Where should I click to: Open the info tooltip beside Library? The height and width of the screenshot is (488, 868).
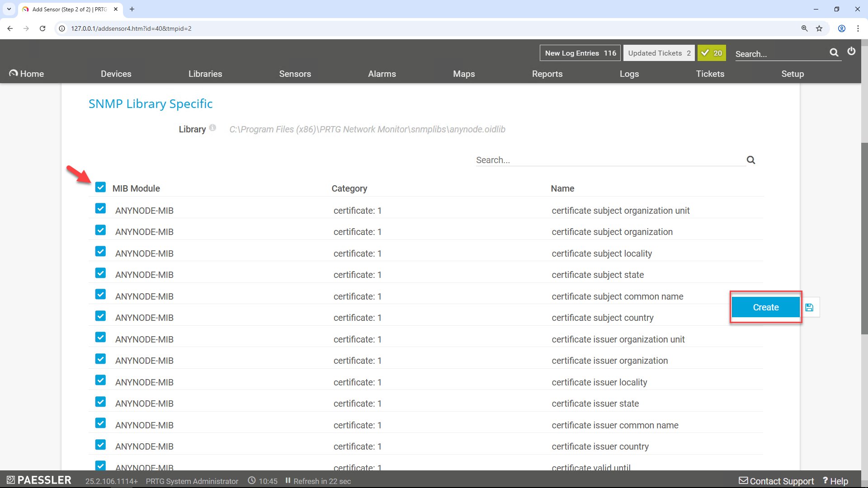click(x=212, y=127)
